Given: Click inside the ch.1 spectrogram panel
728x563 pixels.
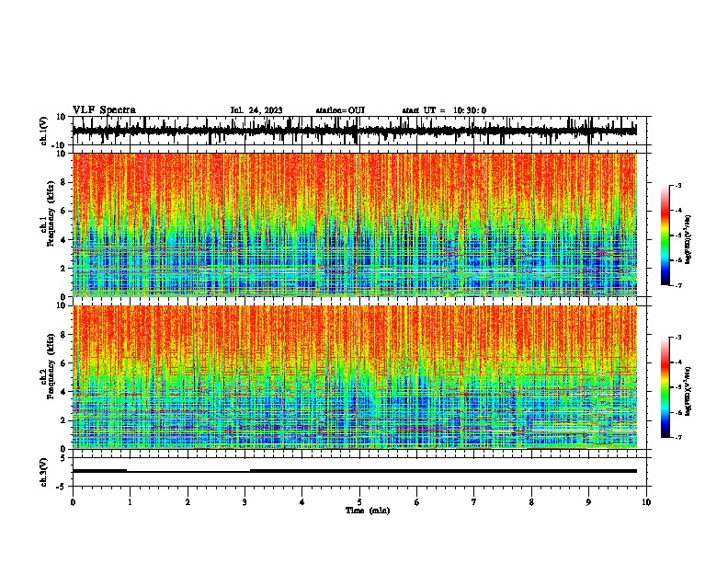Looking at the screenshot, I should click(361, 224).
